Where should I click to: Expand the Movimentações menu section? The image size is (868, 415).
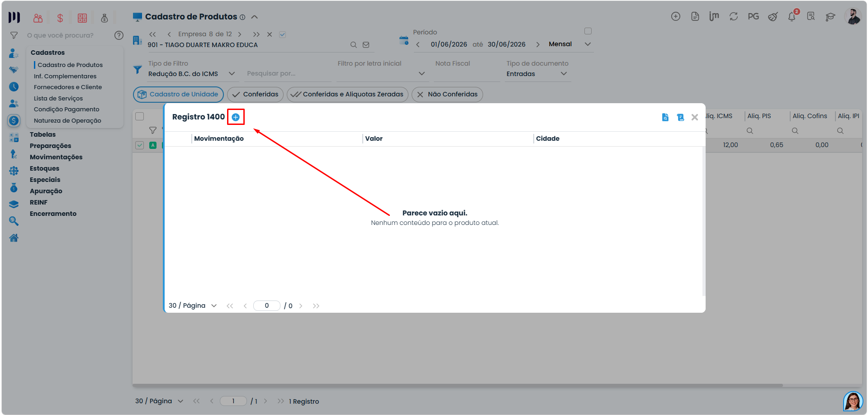pos(56,157)
